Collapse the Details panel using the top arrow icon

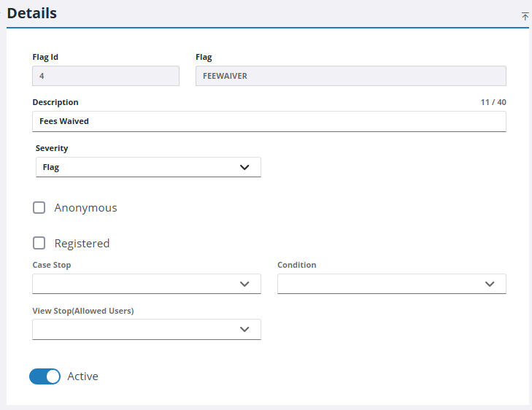525,16
